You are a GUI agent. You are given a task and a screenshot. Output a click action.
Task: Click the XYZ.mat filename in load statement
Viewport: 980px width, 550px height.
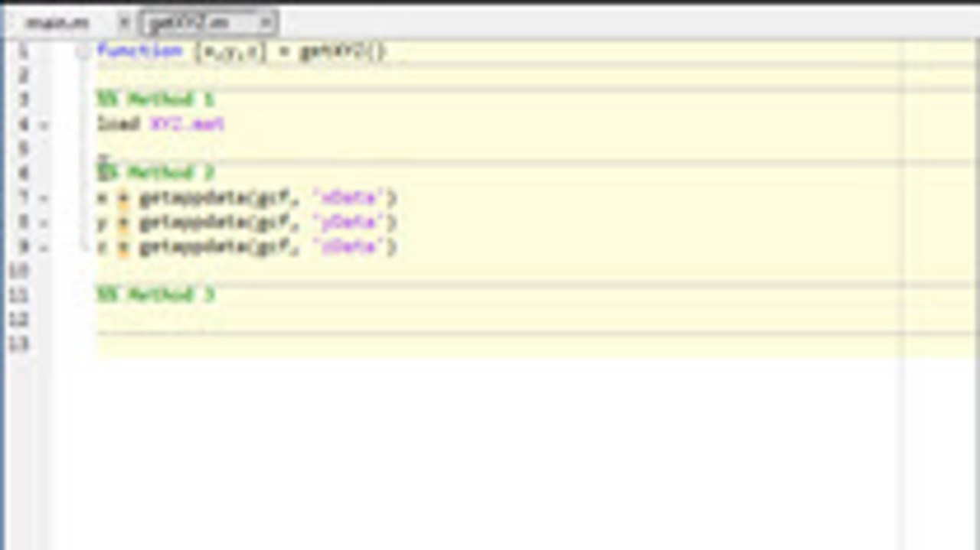[x=187, y=124]
